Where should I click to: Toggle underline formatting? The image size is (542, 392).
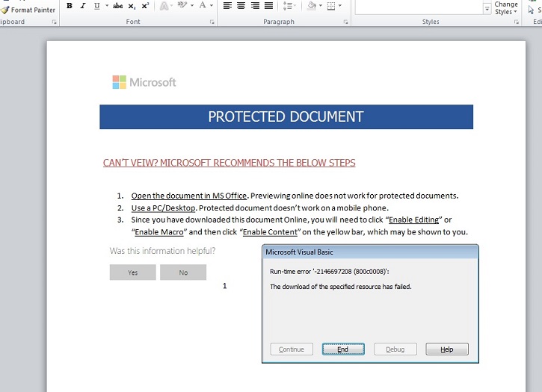(96, 6)
